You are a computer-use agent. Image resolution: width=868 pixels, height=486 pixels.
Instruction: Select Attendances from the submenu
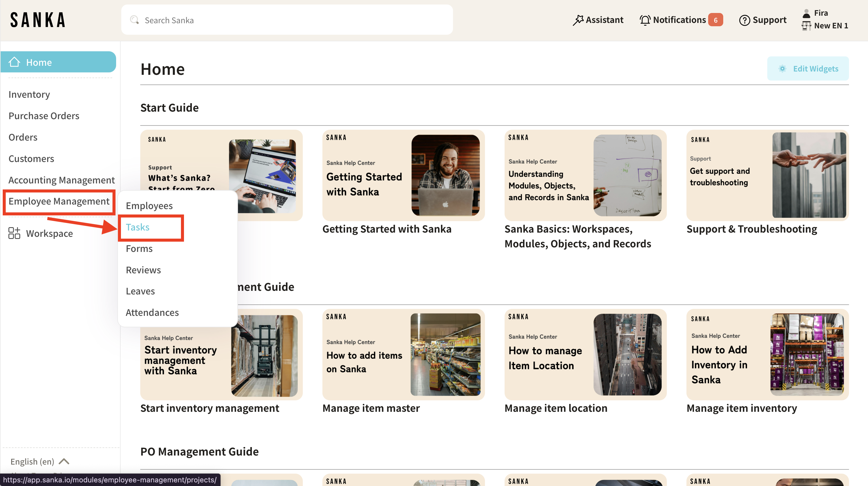coord(152,313)
